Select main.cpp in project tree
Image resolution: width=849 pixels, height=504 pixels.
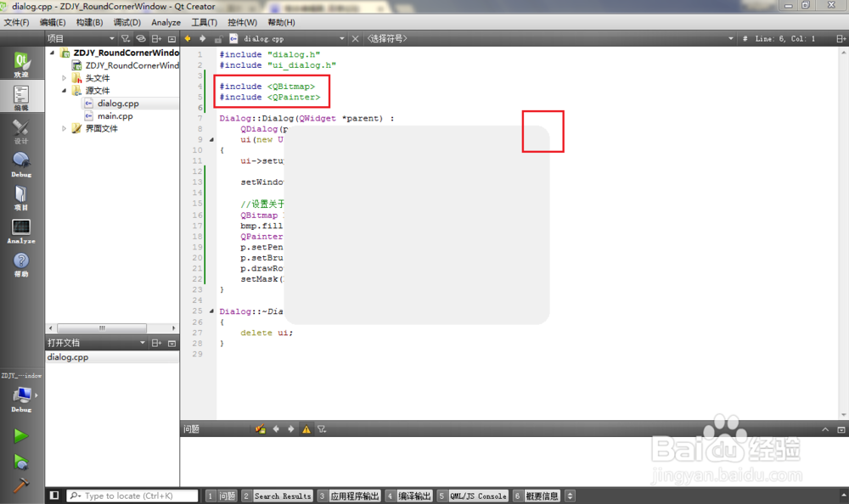[x=115, y=116]
